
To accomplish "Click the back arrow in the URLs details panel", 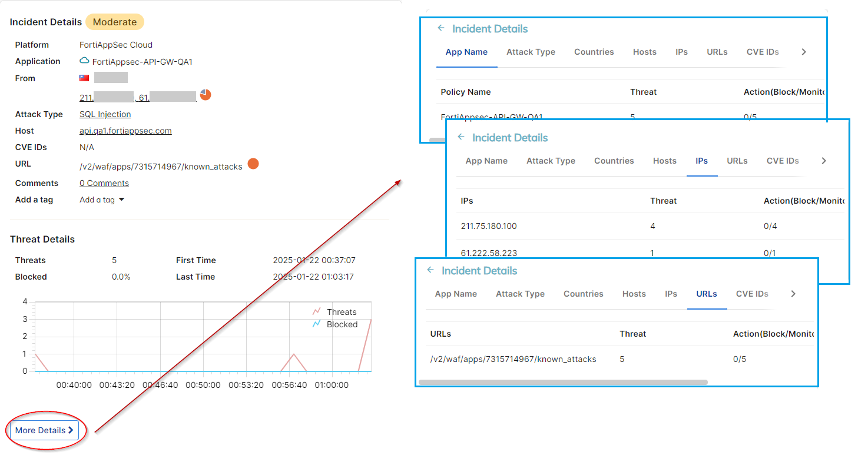I will coord(432,270).
